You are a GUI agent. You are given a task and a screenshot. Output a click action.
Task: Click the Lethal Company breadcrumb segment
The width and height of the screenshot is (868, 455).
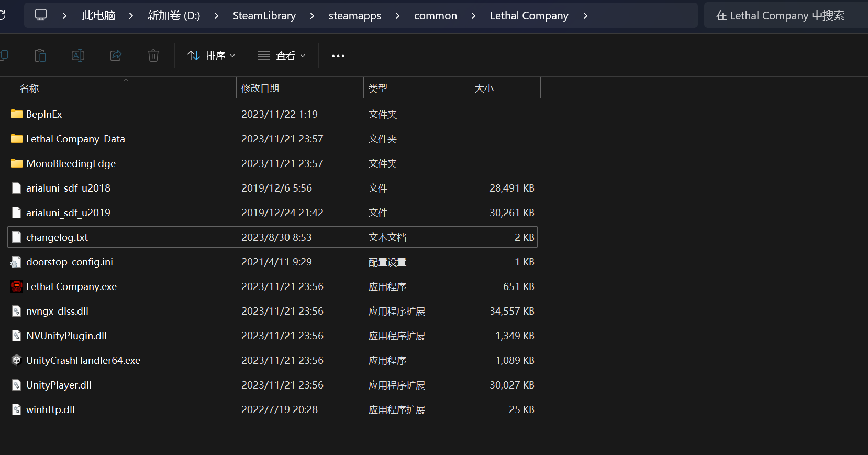pos(529,16)
